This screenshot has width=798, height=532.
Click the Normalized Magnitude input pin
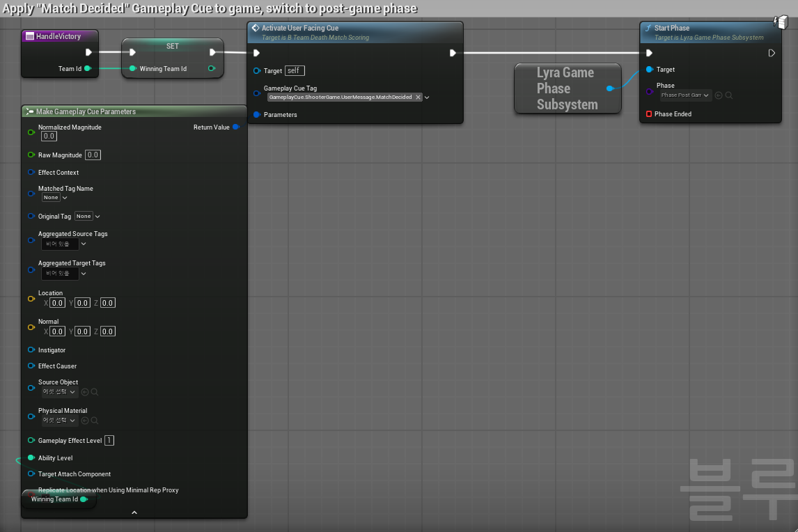click(x=31, y=132)
